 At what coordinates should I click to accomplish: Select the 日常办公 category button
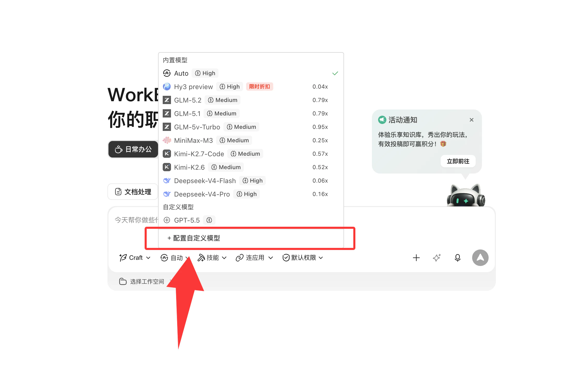coord(133,149)
